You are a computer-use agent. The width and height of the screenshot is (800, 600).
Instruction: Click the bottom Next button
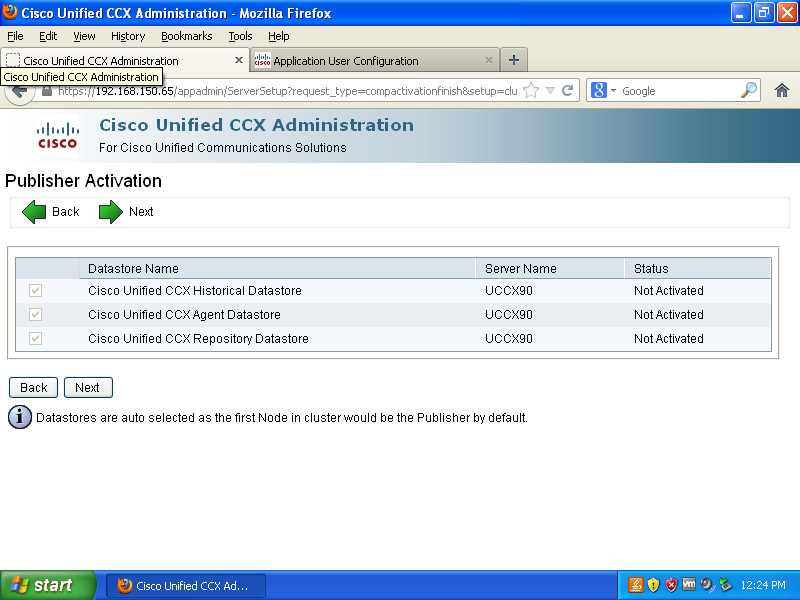[x=88, y=388]
